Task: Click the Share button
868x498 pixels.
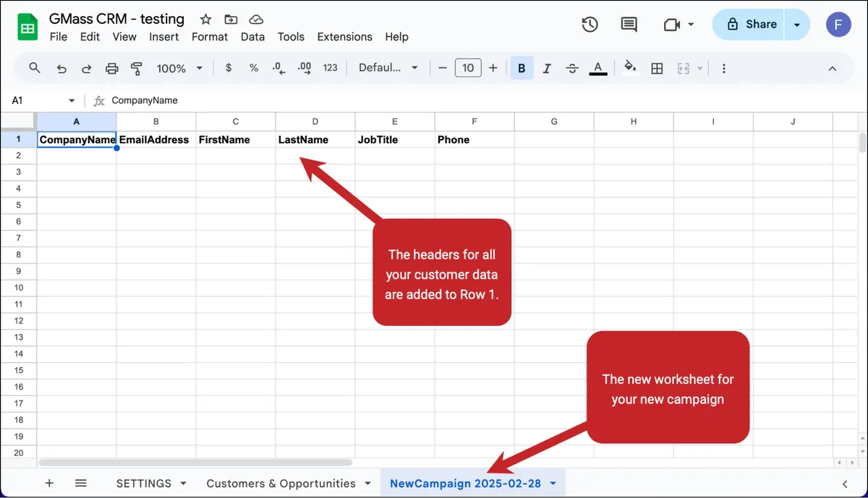Action: pos(749,25)
